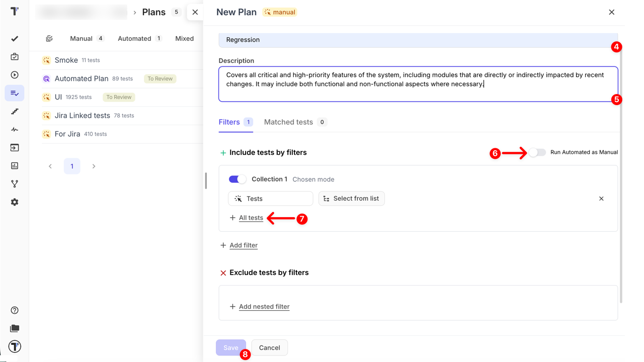644x362 pixels.
Task: Open the Select from list dropdown
Action: pos(352,199)
